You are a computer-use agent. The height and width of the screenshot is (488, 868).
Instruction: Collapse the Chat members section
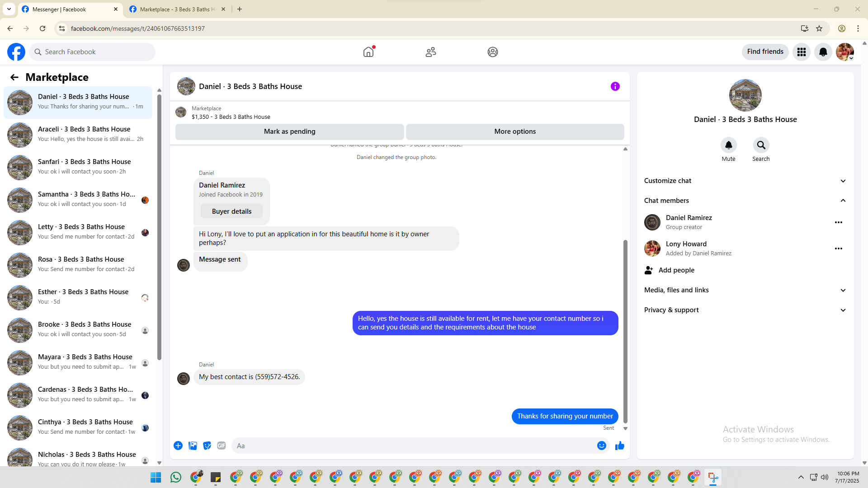(x=745, y=201)
